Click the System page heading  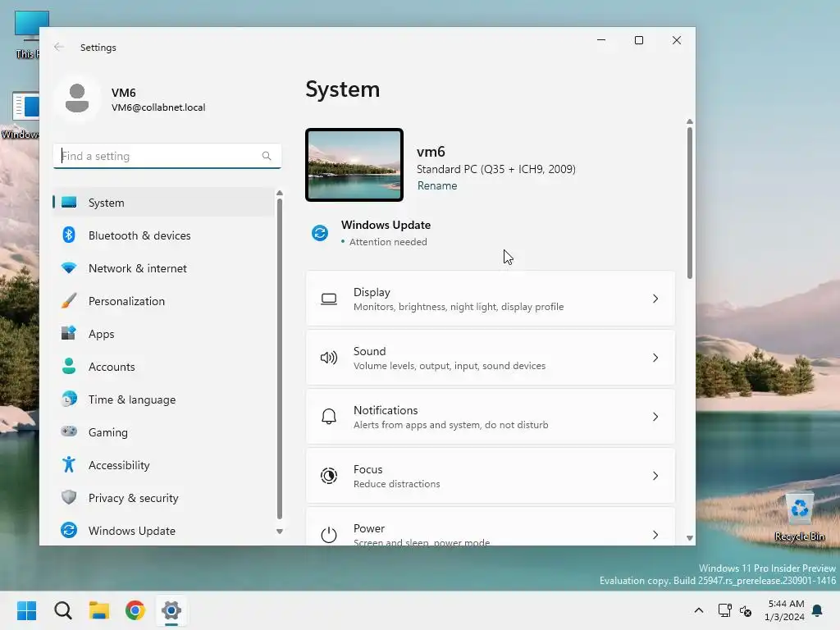[x=343, y=89]
